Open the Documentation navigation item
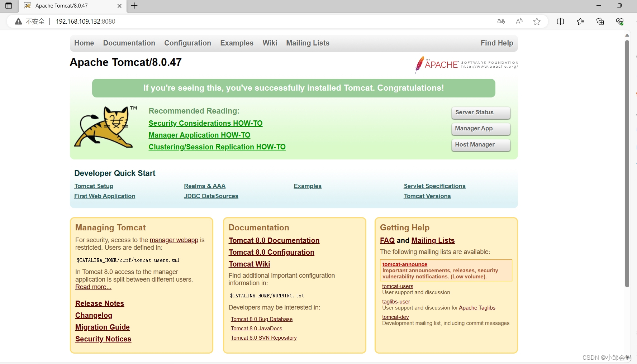This screenshot has width=637, height=364. [129, 43]
